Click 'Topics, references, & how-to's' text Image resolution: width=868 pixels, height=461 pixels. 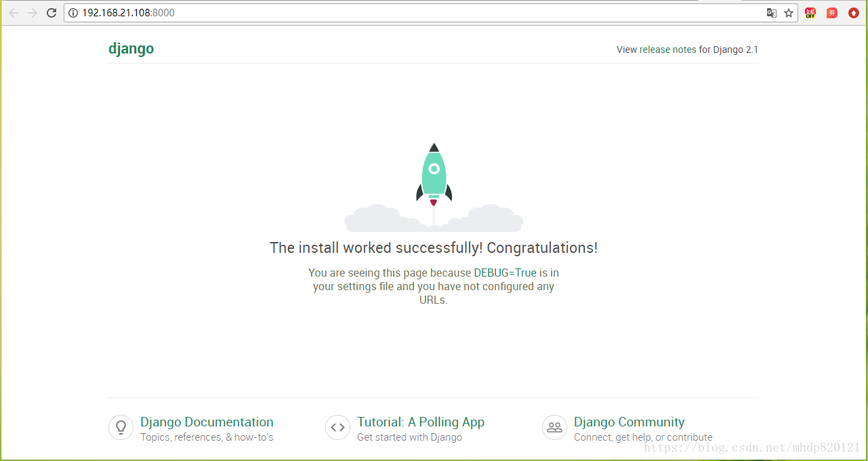(x=207, y=437)
